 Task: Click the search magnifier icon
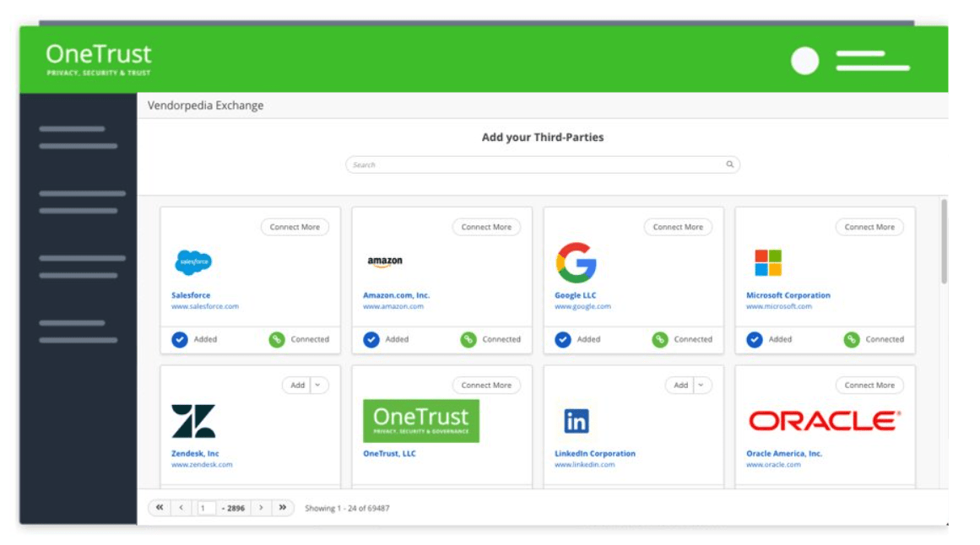[729, 165]
